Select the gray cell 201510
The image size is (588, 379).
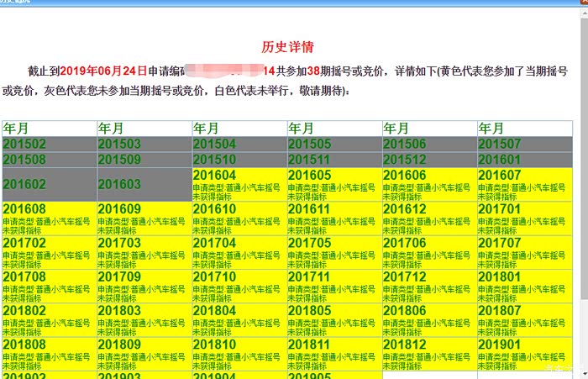pyautogui.click(x=239, y=160)
